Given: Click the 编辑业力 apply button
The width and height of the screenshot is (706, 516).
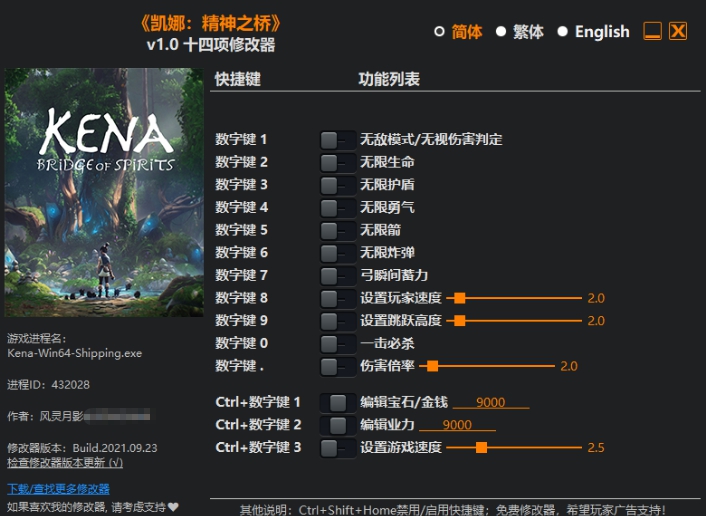Looking at the screenshot, I should pos(338,425).
